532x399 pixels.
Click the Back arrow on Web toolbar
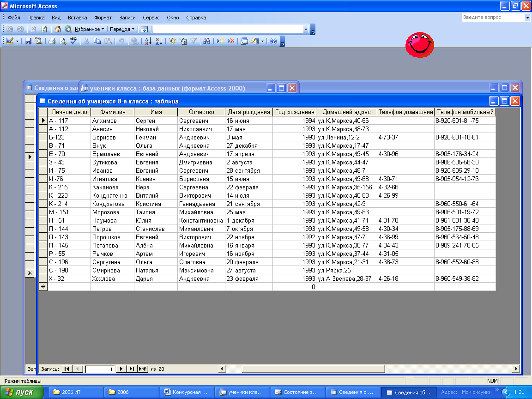(10, 29)
